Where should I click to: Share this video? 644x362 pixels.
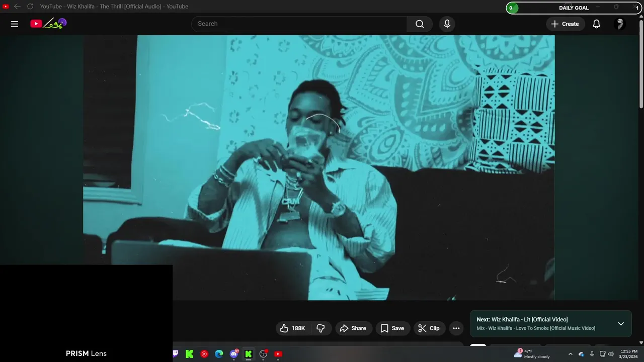click(x=354, y=328)
